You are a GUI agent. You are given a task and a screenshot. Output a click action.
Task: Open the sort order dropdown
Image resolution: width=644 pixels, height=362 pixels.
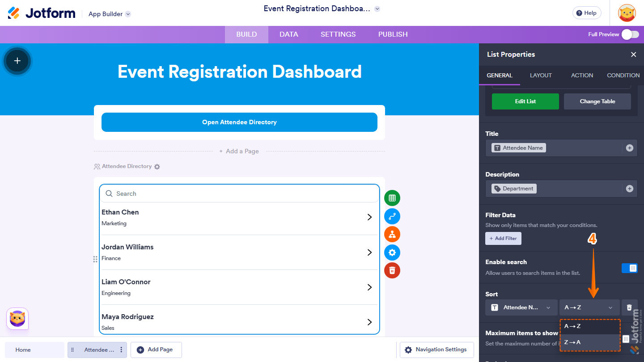pyautogui.click(x=589, y=307)
